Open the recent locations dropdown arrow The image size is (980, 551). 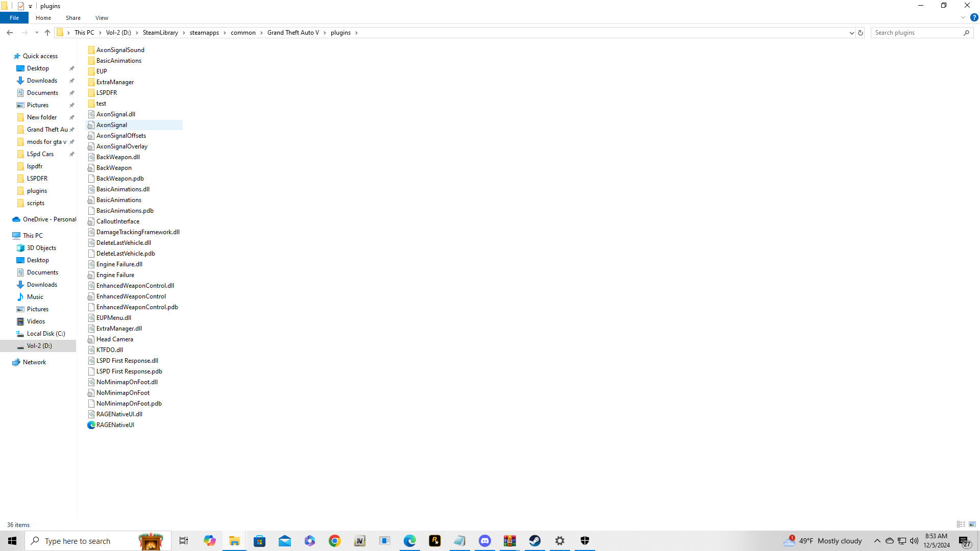pyautogui.click(x=37, y=33)
